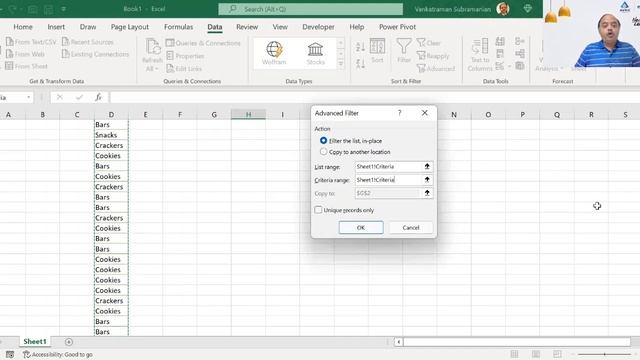Click the Copy to range picker arrow
Screen dimensions: 640x360
pos(427,193)
